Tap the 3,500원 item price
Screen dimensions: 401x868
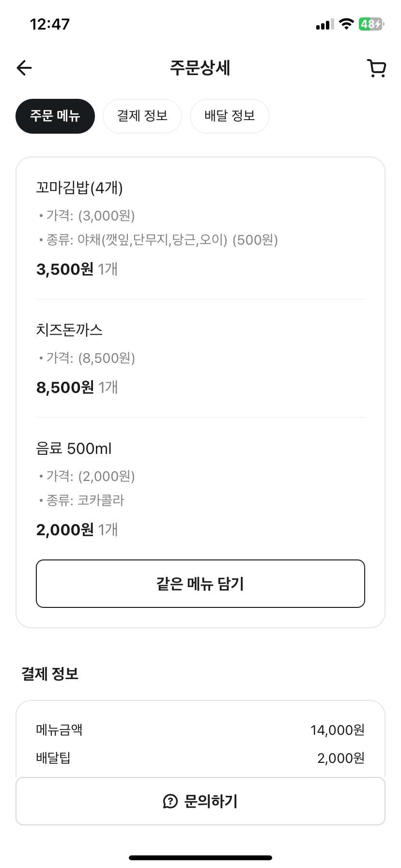(65, 269)
